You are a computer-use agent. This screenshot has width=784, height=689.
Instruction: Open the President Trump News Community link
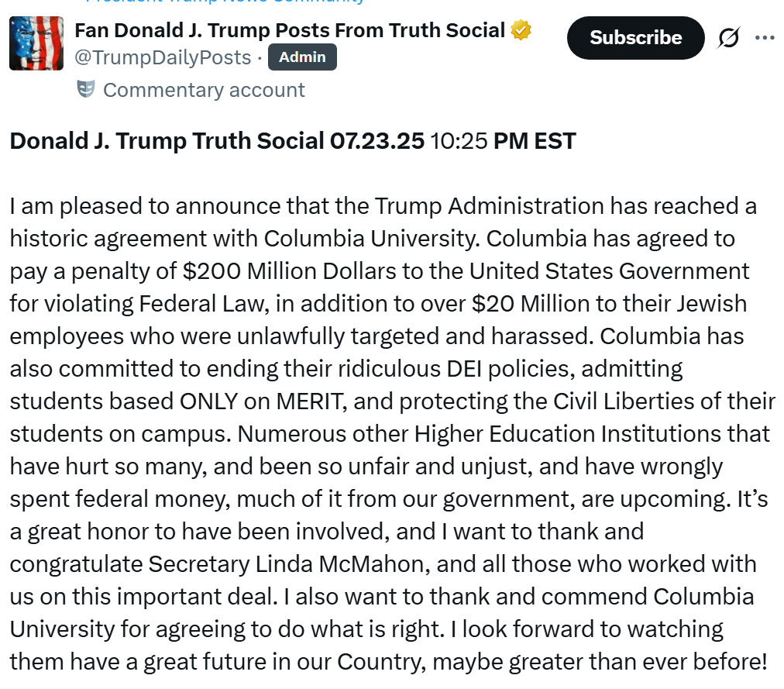pyautogui.click(x=225, y=2)
